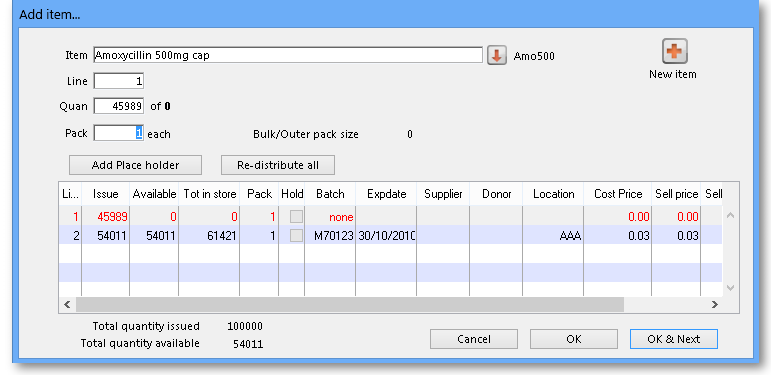Click the Tot in store column header
Image resolution: width=771 pixels, height=375 pixels.
tap(209, 194)
